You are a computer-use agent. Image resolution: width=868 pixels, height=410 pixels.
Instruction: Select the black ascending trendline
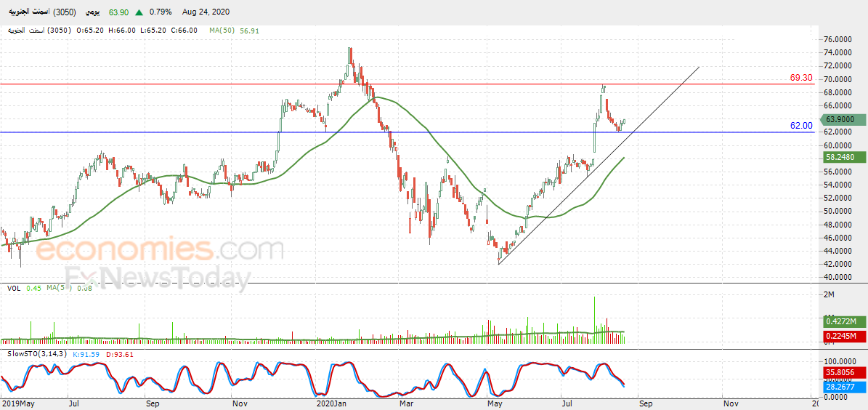pyautogui.click(x=599, y=166)
